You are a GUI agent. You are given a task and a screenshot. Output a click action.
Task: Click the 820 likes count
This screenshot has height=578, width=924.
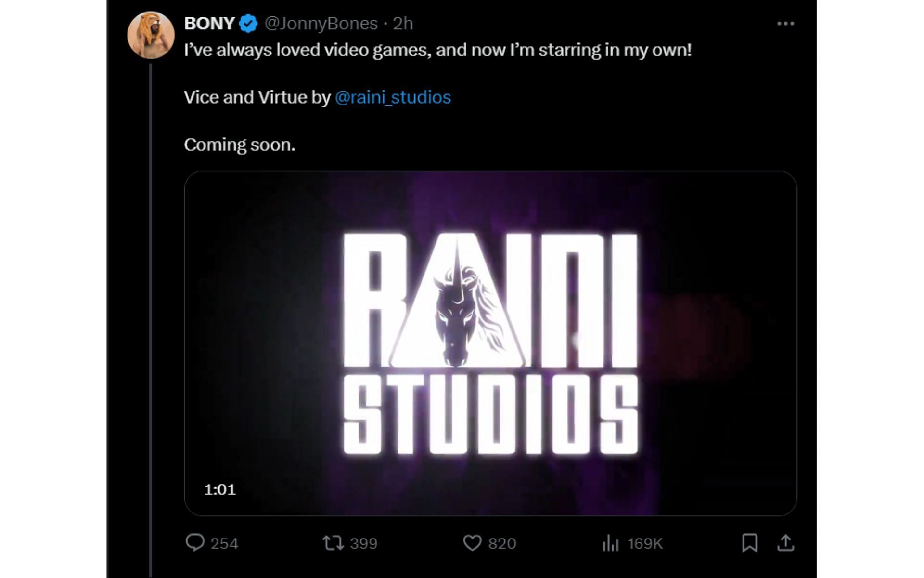click(502, 544)
